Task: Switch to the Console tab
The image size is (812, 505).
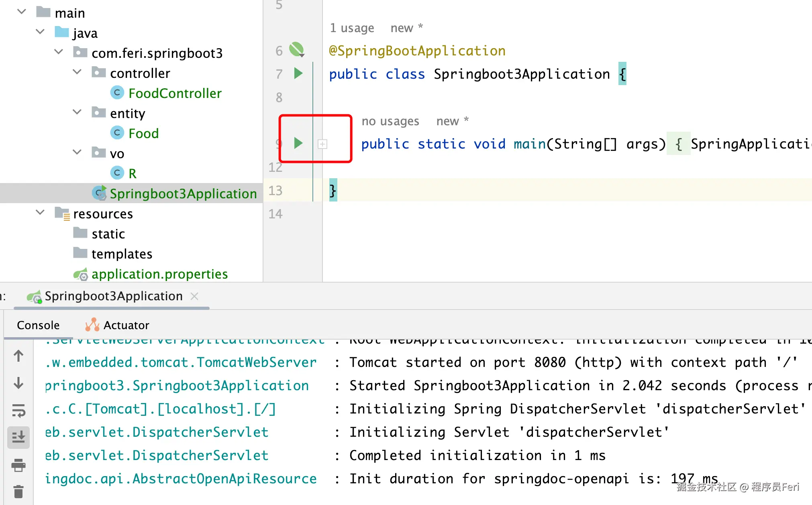Action: [38, 325]
